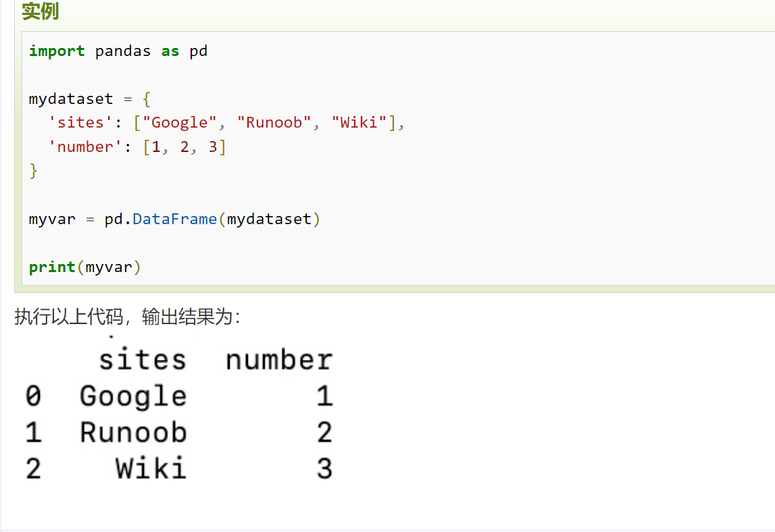Click "mydataset" inside the DataFrame parentheses
Screen dimensions: 775x532
pos(269,219)
